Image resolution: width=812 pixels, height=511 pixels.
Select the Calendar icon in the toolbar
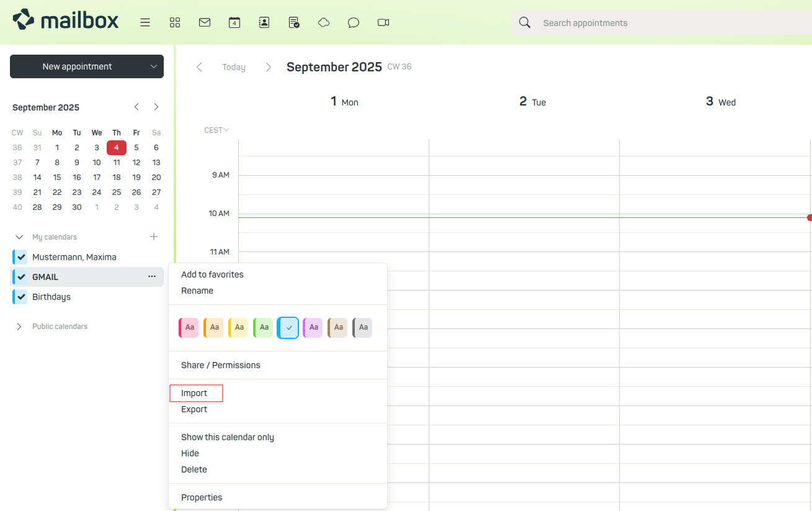coord(234,22)
